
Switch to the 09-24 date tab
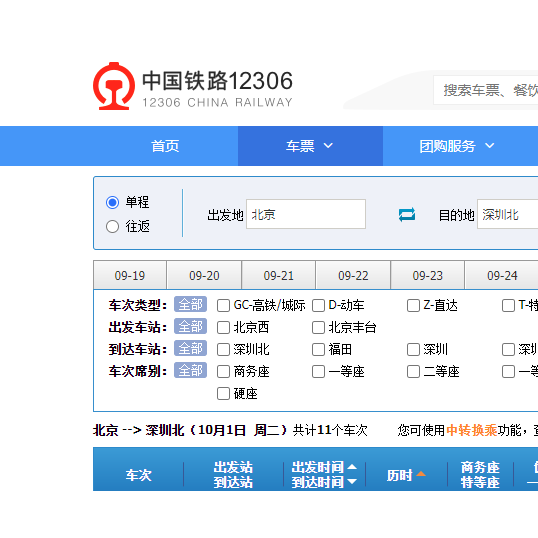502,275
